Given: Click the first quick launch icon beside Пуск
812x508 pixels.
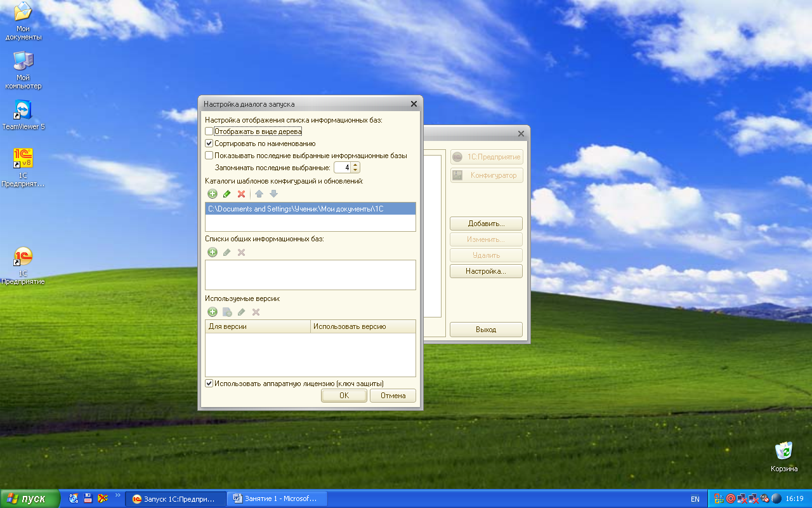Looking at the screenshot, I should pos(74,498).
